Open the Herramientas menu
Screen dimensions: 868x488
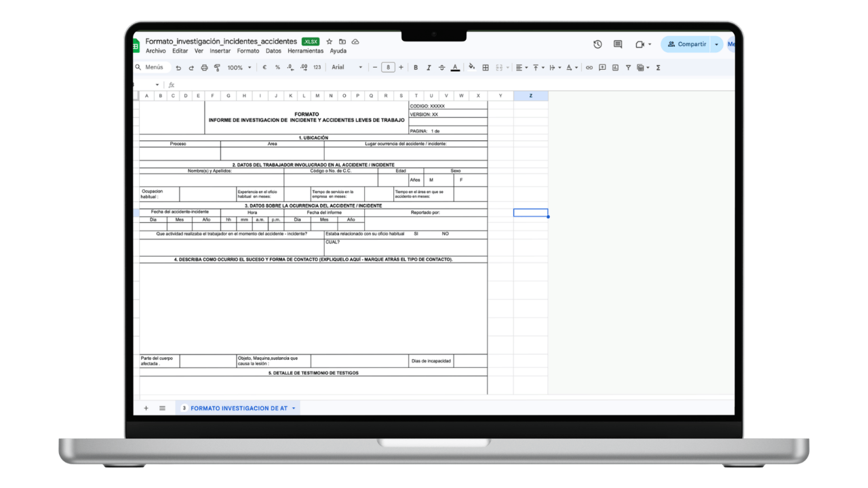[306, 50]
